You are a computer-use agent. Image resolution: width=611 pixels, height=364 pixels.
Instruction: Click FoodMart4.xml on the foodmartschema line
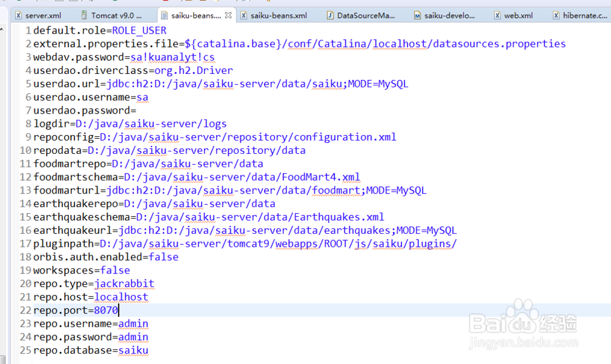click(321, 177)
